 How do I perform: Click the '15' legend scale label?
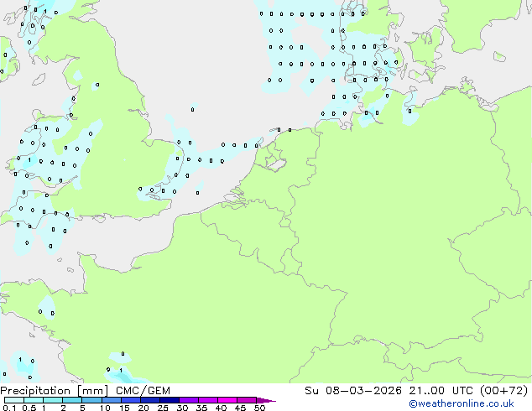tap(124, 408)
